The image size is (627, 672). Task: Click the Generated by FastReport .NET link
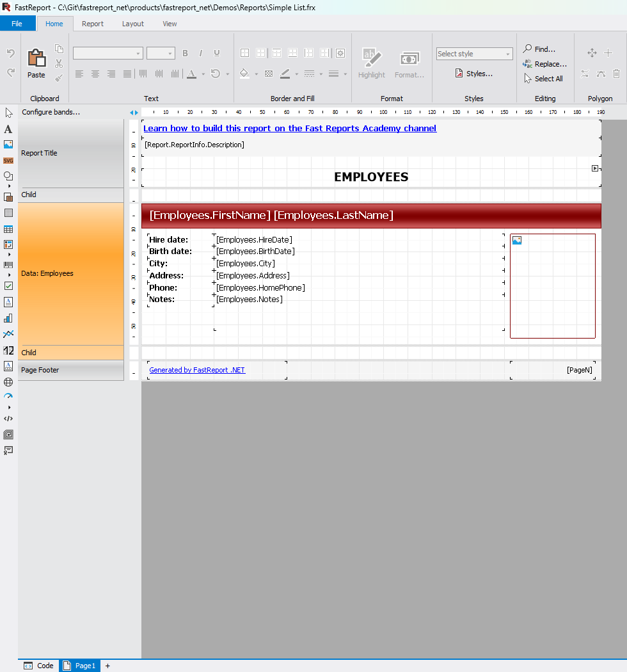click(197, 370)
